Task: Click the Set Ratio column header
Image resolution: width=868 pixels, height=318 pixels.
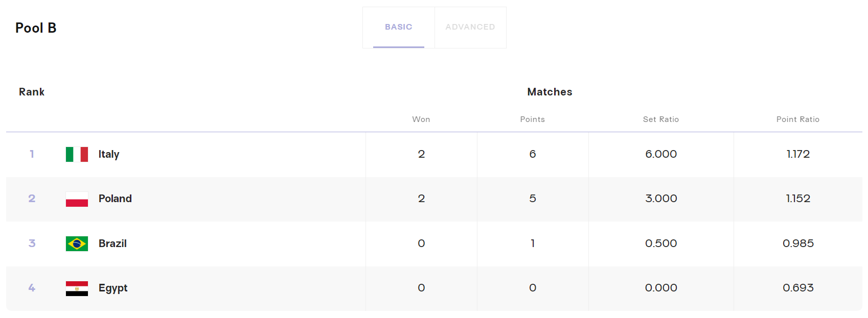Action: click(x=661, y=119)
